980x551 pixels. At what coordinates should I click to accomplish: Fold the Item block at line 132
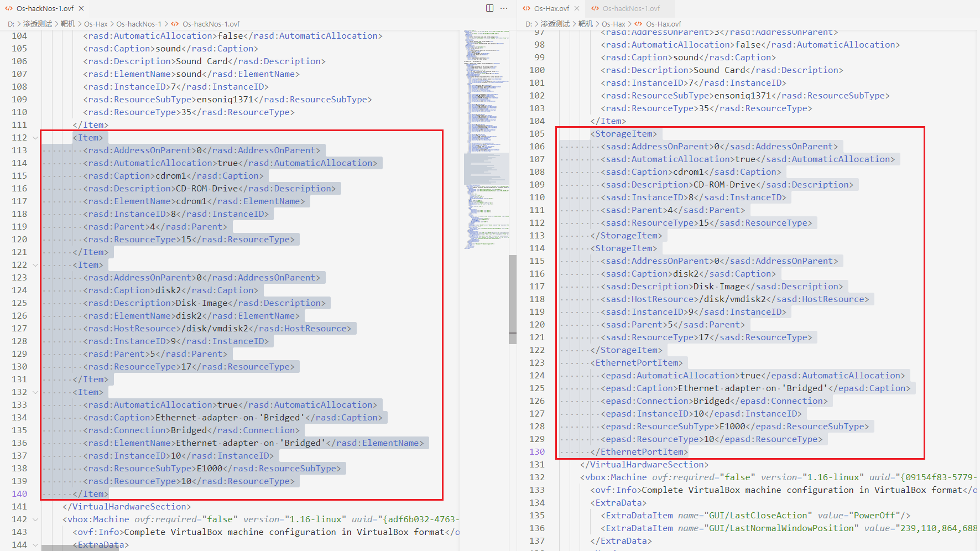point(35,392)
